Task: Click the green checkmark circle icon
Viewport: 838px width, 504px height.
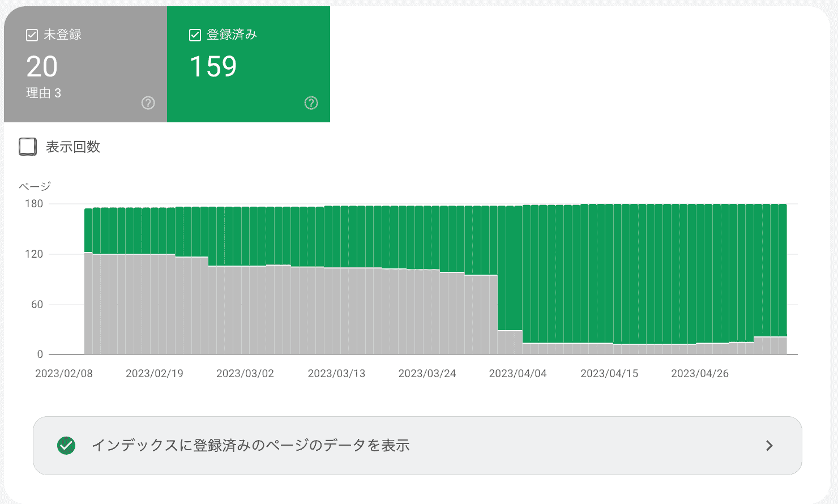Action: pyautogui.click(x=66, y=446)
